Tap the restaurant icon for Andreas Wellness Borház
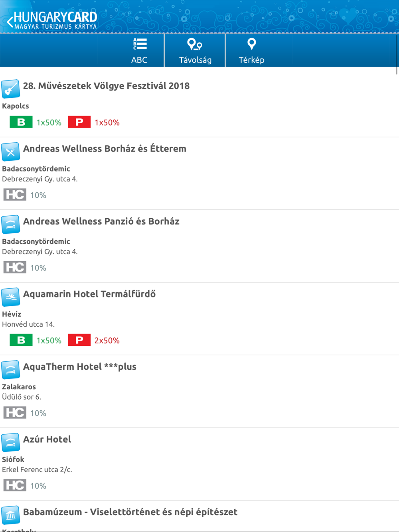This screenshot has width=399, height=532. [x=10, y=152]
